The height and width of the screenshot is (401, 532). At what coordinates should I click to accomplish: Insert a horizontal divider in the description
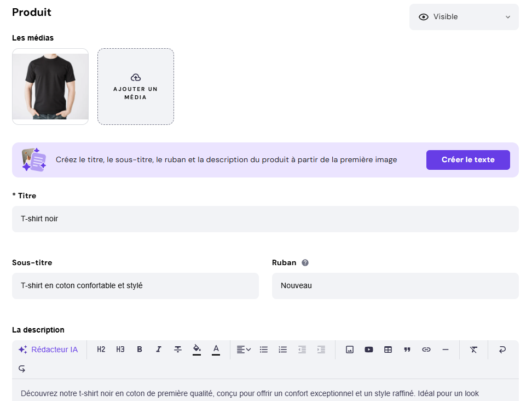click(446, 349)
